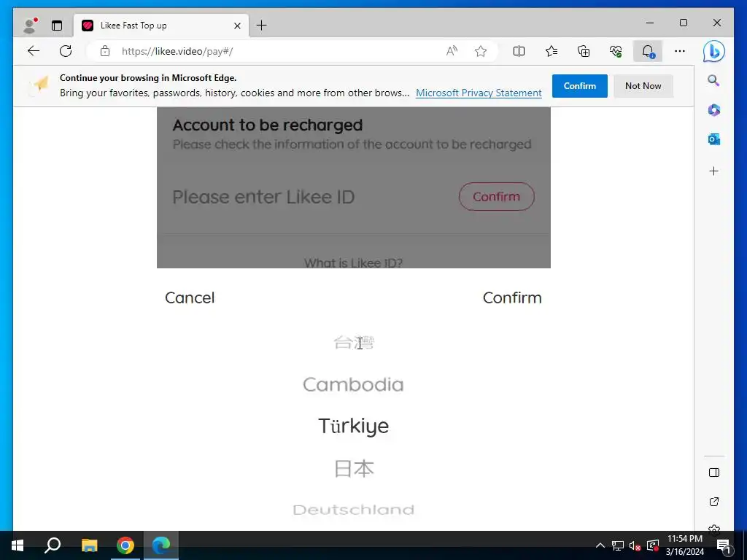
Task: Refresh the current page
Action: (x=66, y=51)
